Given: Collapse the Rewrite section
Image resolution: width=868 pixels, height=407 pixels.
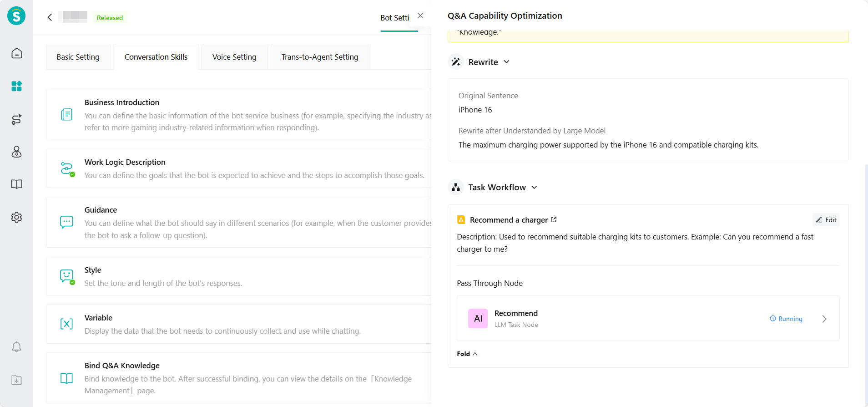Looking at the screenshot, I should (506, 62).
